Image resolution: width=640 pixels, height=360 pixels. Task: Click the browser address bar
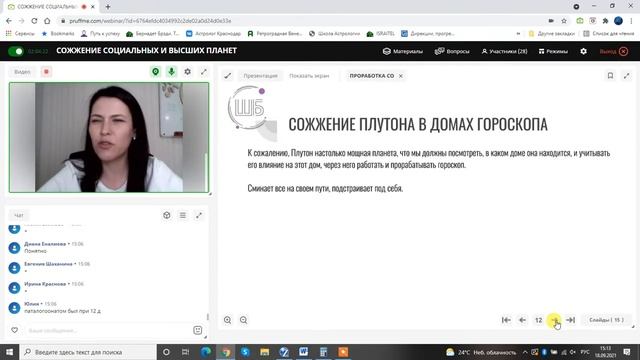pyautogui.click(x=302, y=21)
